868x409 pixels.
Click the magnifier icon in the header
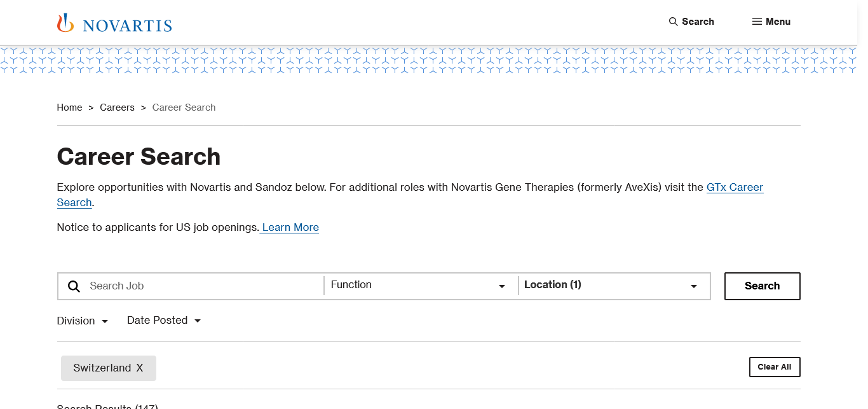pyautogui.click(x=674, y=22)
